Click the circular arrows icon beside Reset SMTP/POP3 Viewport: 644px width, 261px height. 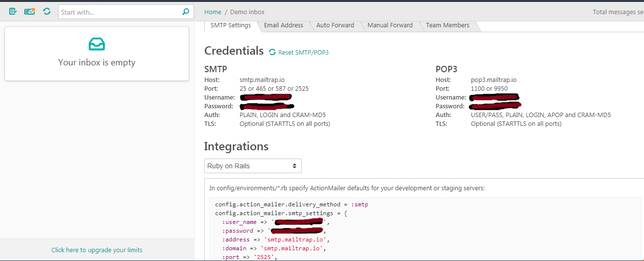pos(272,52)
